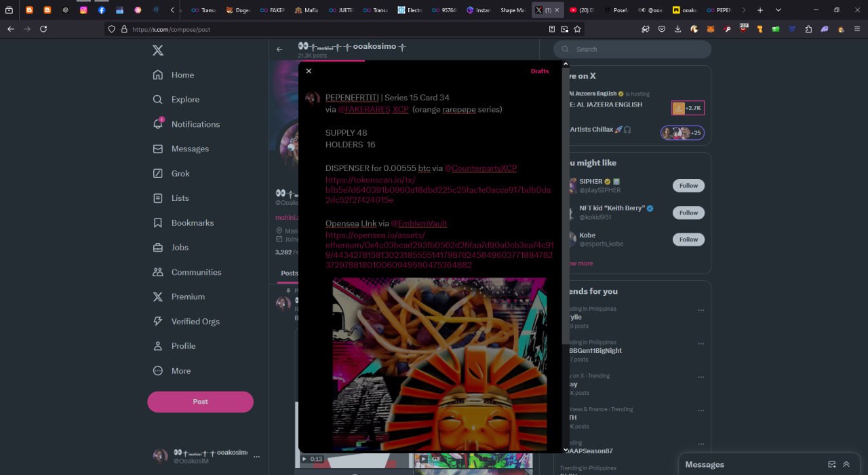This screenshot has height=475, width=868.
Task: Click the X logo in sidebar
Action: (x=157, y=50)
